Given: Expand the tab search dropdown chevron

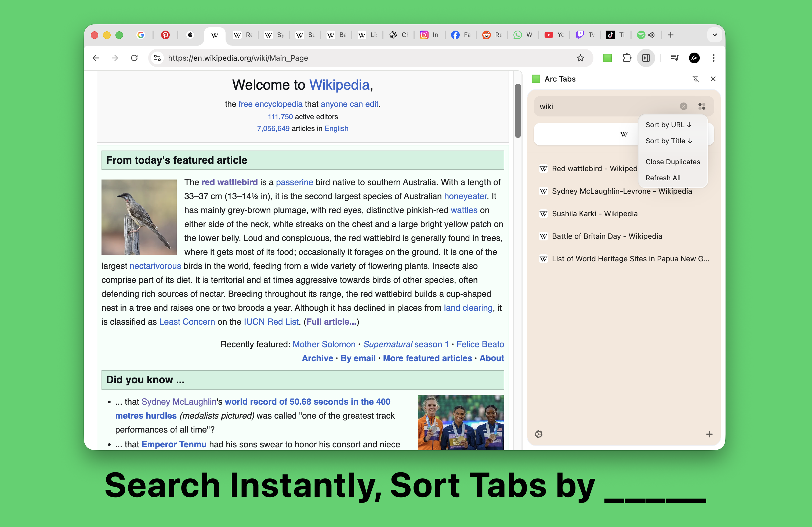Looking at the screenshot, I should pos(715,35).
